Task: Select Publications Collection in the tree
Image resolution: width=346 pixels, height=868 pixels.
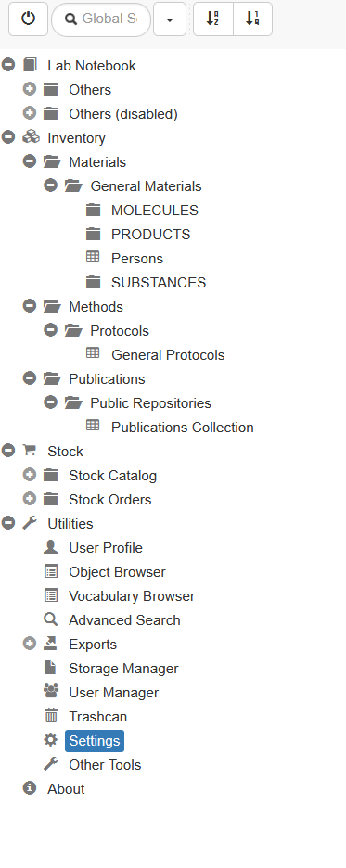Action: 182,428
